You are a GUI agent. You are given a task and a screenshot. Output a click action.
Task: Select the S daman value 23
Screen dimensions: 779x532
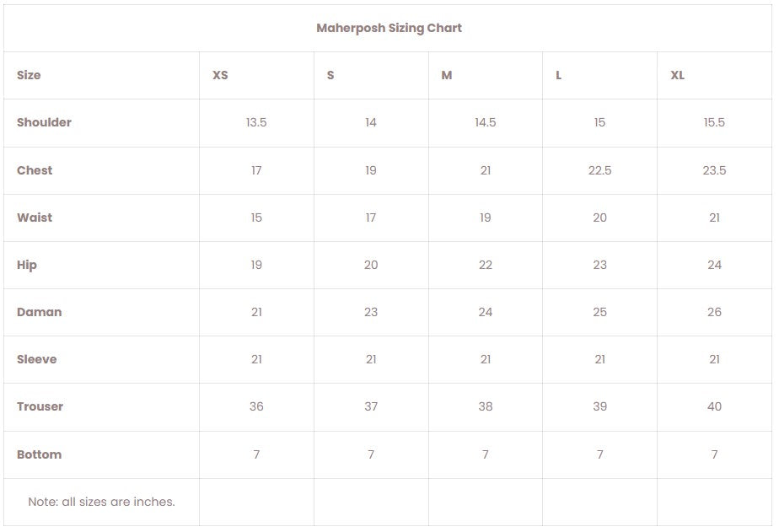click(x=371, y=312)
